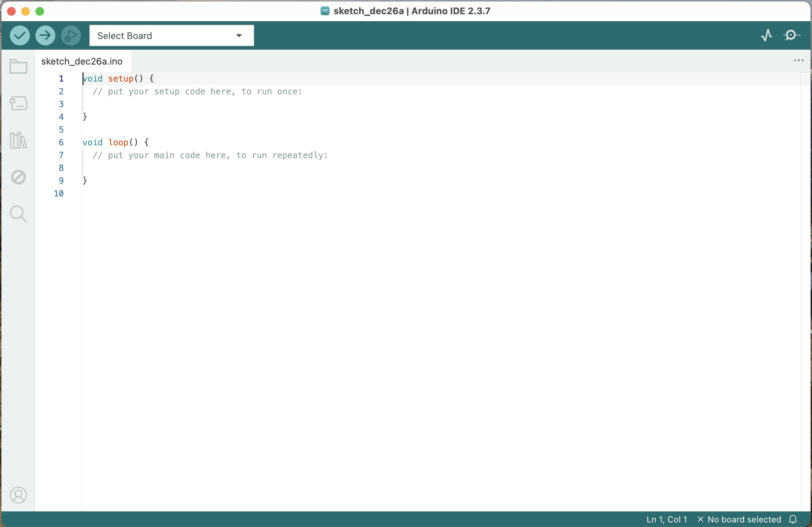
Task: Open the Boards Manager sidebar
Action: click(x=18, y=103)
